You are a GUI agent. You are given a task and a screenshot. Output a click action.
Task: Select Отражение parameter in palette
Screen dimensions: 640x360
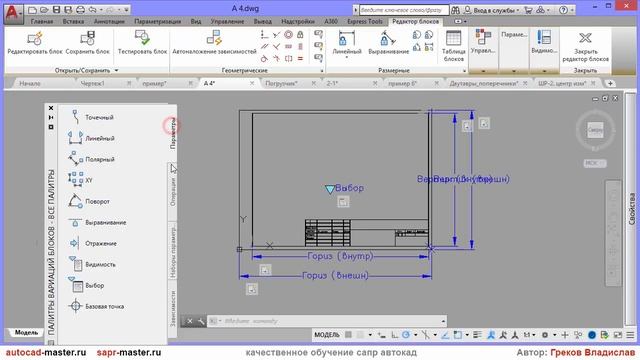[x=93, y=243]
